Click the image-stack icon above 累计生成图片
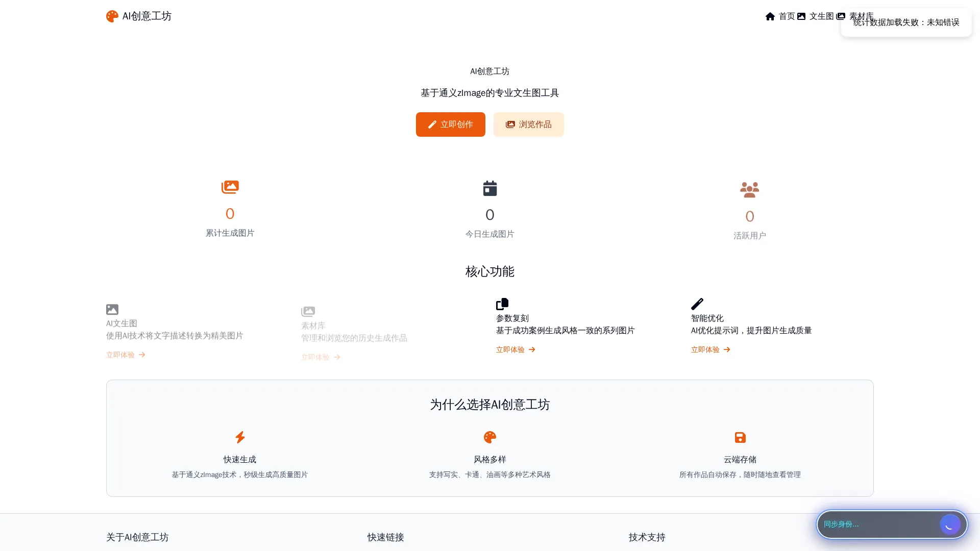Image resolution: width=980 pixels, height=551 pixels. click(x=230, y=187)
